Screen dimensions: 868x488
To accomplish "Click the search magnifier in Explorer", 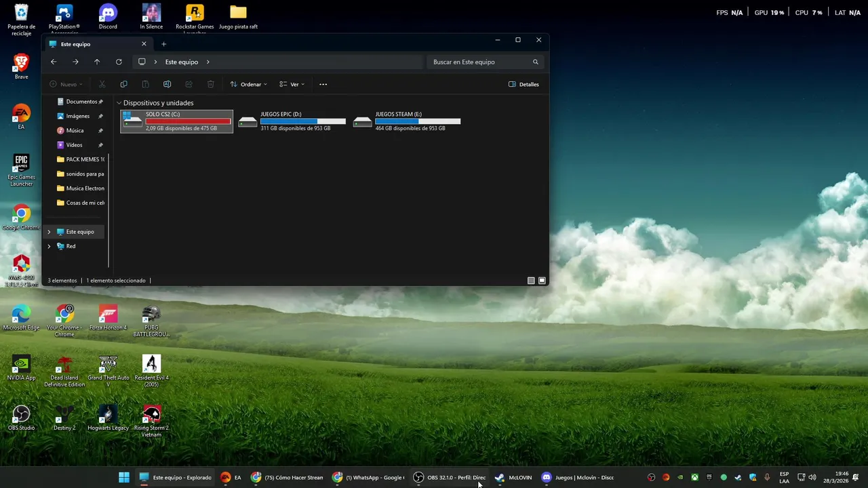I will (x=535, y=62).
